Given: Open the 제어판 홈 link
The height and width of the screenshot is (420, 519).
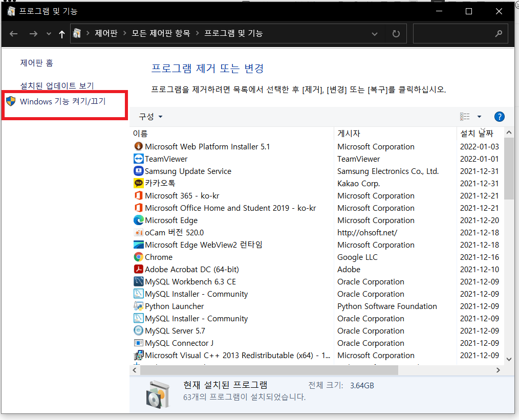Looking at the screenshot, I should (36, 63).
